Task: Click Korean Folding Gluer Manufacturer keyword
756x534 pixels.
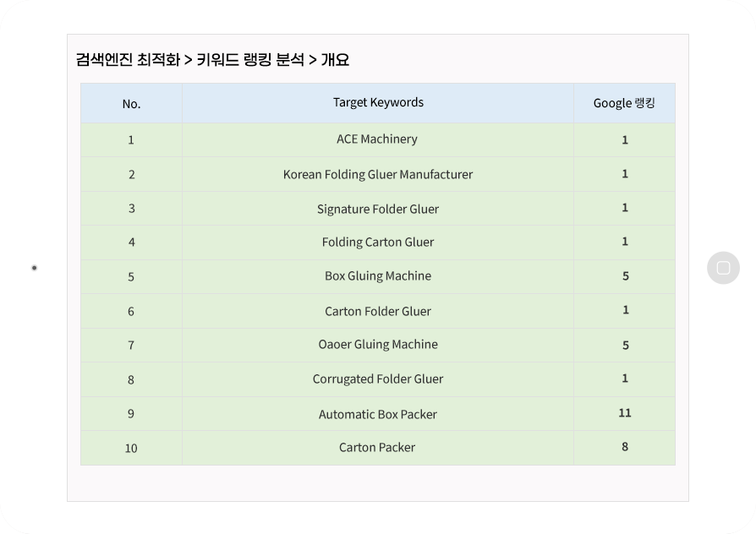Action: 378,174
